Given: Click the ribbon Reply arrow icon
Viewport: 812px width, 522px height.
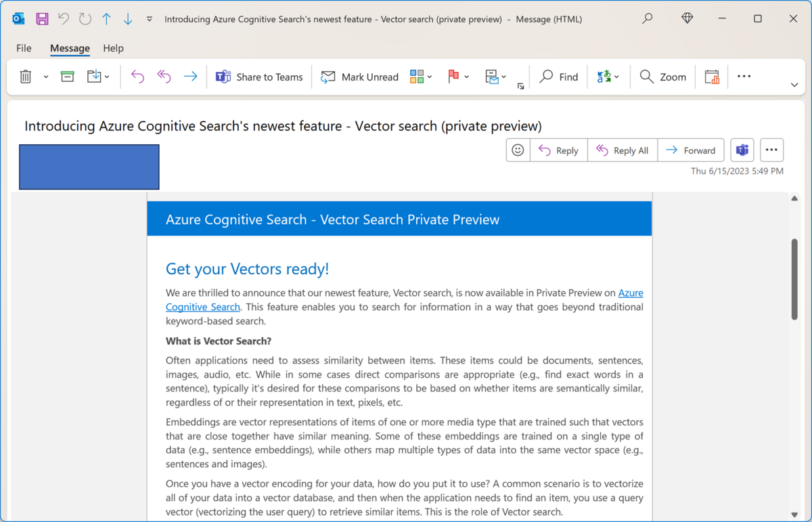Looking at the screenshot, I should click(137, 77).
